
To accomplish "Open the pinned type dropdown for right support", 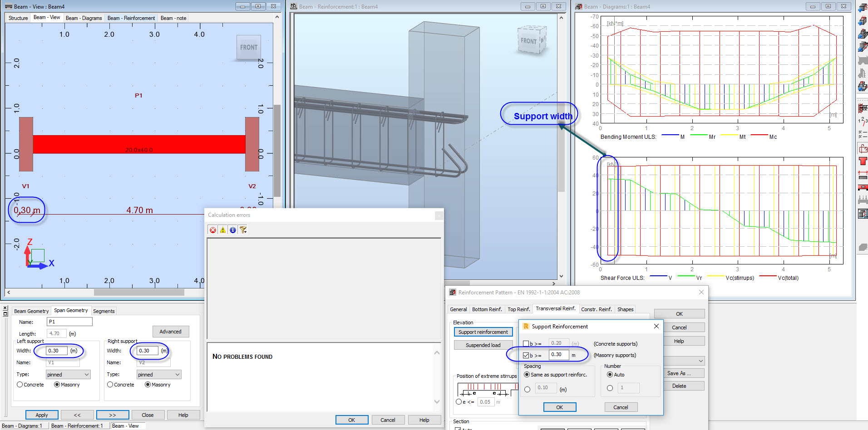I will point(177,374).
